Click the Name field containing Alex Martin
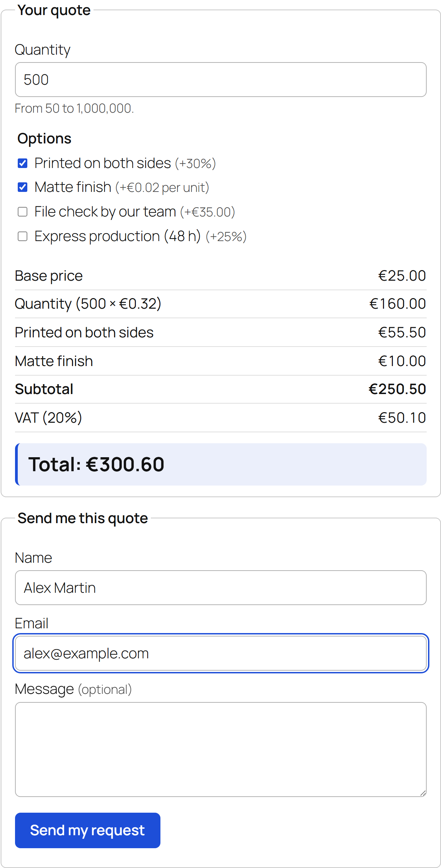Viewport: 441px width, 868px height. click(x=220, y=588)
